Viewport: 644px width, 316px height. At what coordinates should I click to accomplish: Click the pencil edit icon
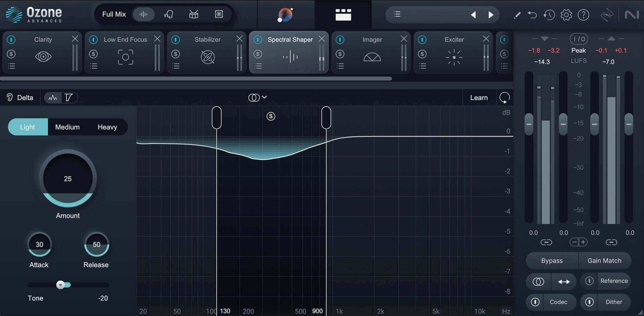517,15
